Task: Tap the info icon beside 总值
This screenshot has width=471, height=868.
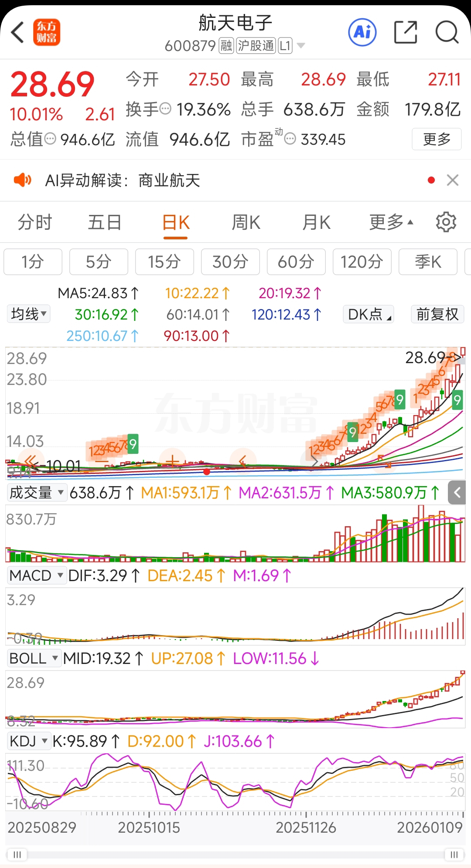Action: point(50,139)
